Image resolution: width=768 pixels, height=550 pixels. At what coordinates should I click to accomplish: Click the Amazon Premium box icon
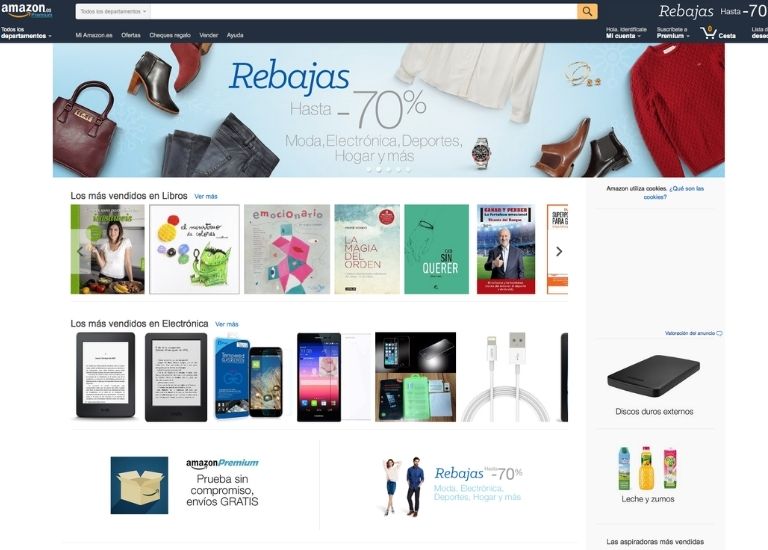click(139, 485)
